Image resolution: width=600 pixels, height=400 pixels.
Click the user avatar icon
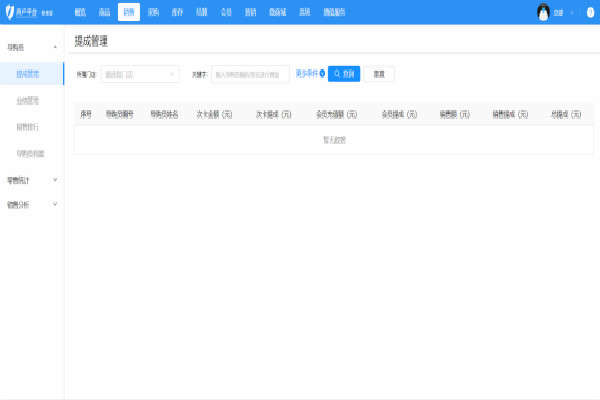point(542,12)
